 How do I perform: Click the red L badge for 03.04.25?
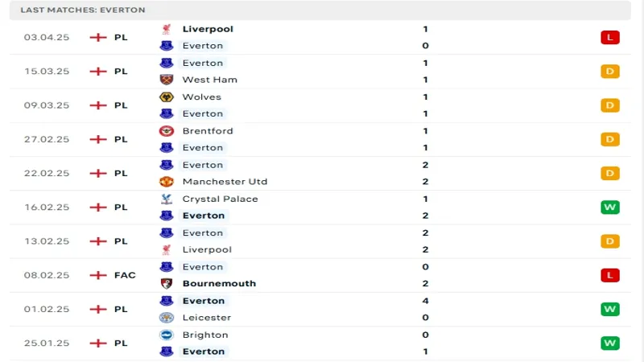coord(610,37)
